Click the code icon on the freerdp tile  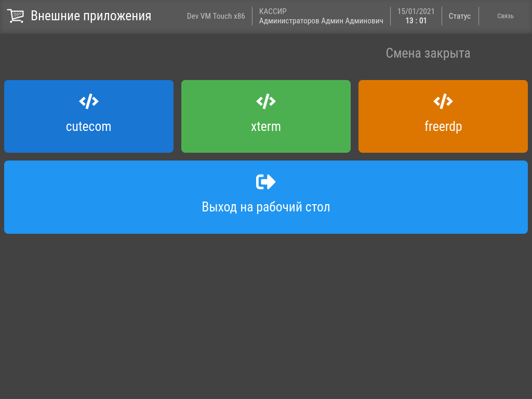[x=443, y=101]
